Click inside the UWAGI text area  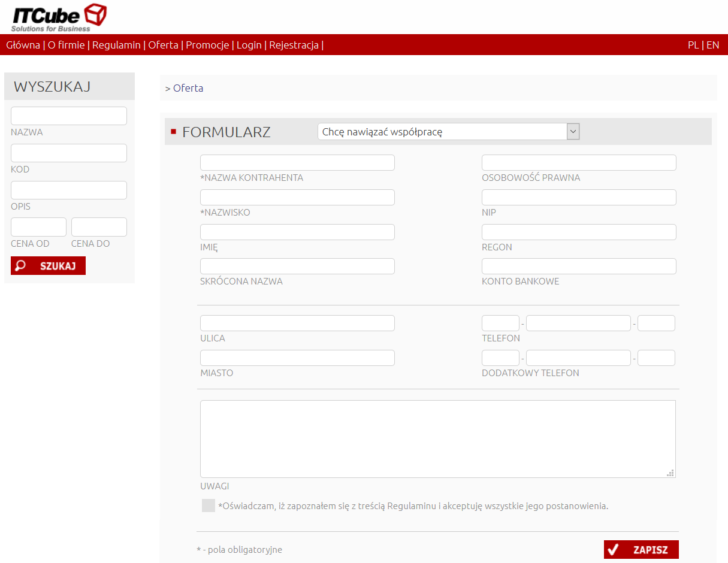pos(438,439)
